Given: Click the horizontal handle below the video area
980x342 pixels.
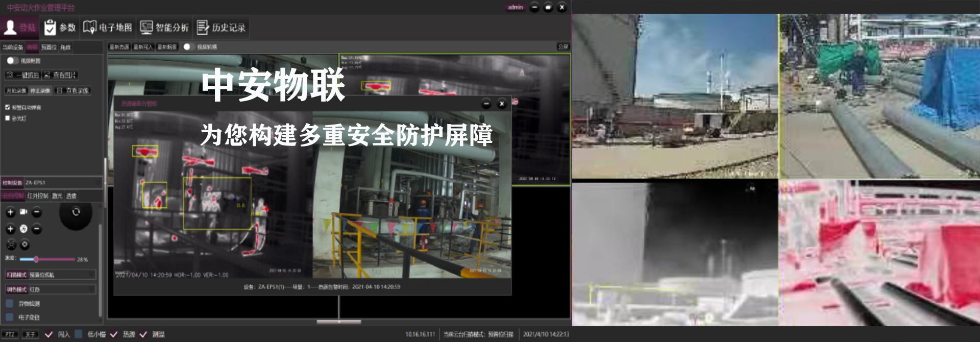Looking at the screenshot, I should click(339, 322).
